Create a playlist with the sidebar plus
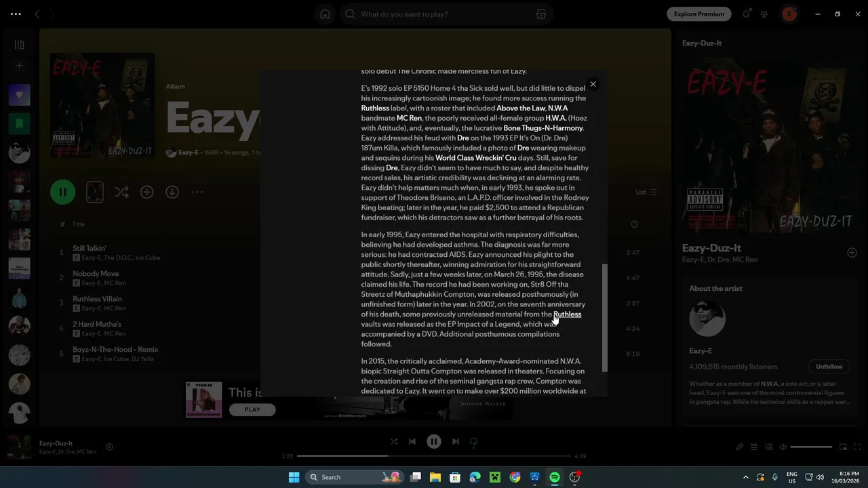Image resolution: width=868 pixels, height=488 pixels. tap(19, 66)
